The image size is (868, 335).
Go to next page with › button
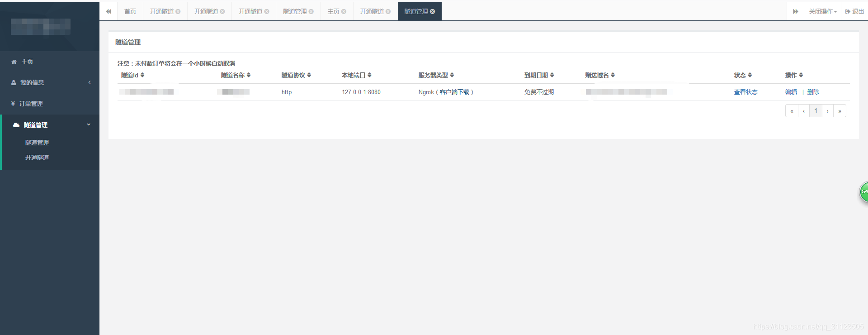pos(828,111)
